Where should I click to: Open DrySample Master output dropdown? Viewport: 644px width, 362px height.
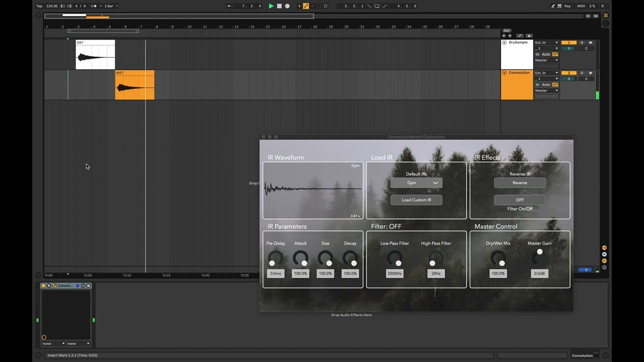(x=546, y=60)
